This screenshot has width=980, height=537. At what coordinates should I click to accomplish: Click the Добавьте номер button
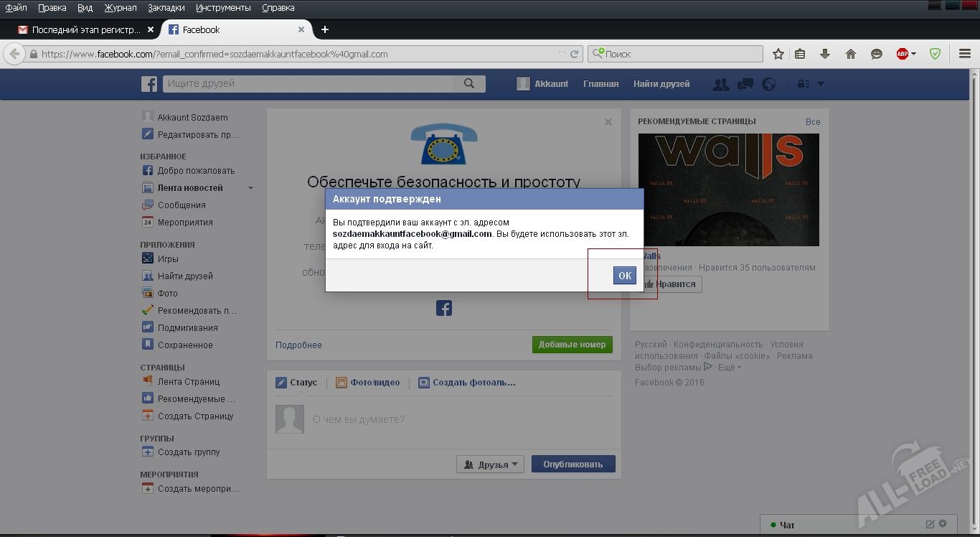pos(572,345)
